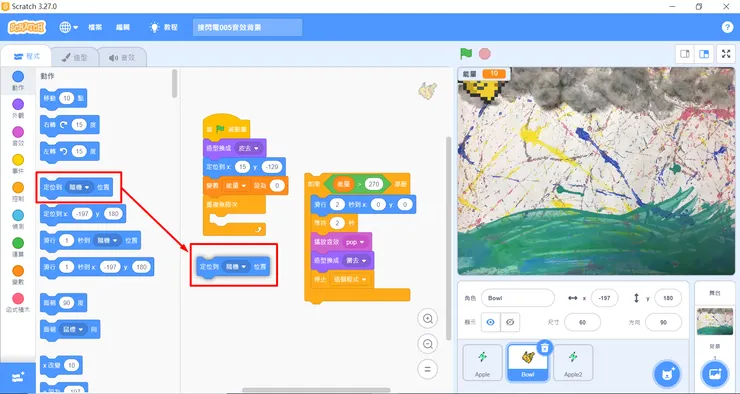
Task: Reset workspace zoom with equals button
Action: click(428, 369)
